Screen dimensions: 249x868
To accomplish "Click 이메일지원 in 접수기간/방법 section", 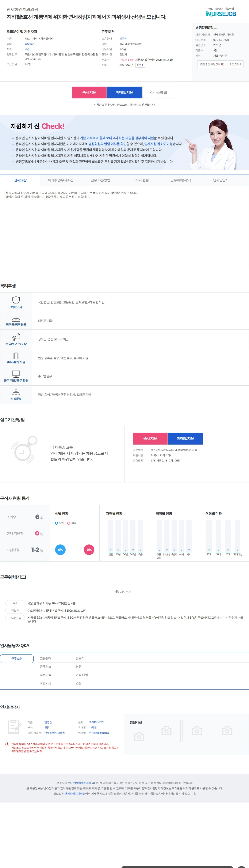I will pyautogui.click(x=185, y=438).
